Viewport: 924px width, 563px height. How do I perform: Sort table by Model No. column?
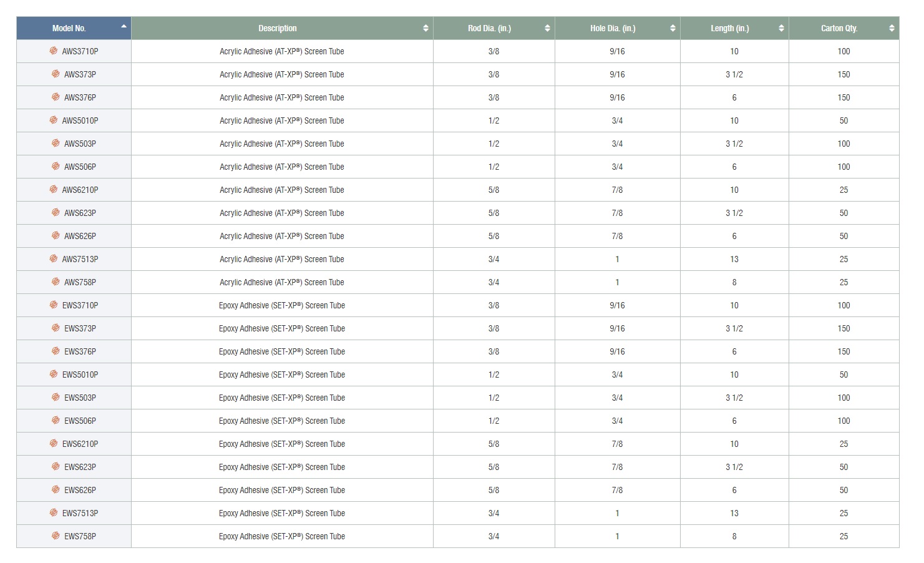[x=124, y=27]
